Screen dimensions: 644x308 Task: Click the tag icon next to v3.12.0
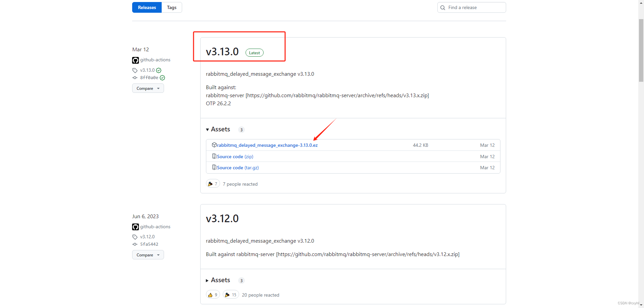[135, 237]
